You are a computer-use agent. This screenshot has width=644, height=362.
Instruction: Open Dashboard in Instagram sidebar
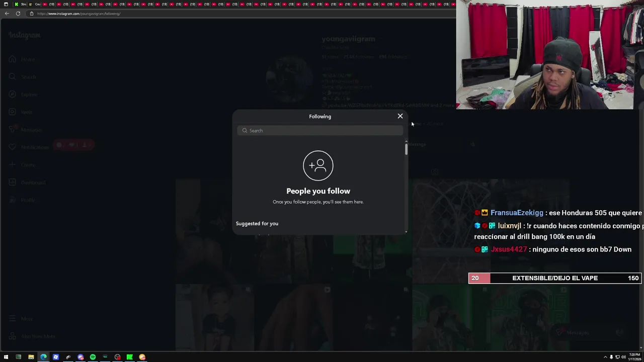click(x=27, y=183)
